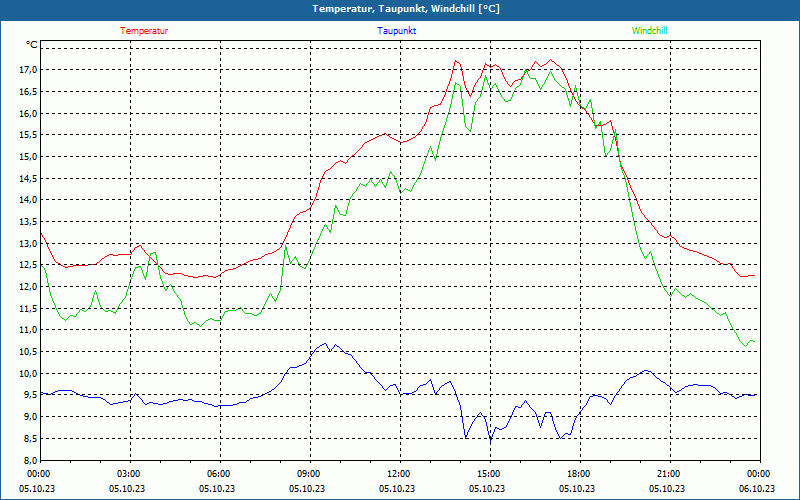Viewport: 800px width, 500px height.
Task: Click the 03:00 time axis label
Action: tap(130, 474)
